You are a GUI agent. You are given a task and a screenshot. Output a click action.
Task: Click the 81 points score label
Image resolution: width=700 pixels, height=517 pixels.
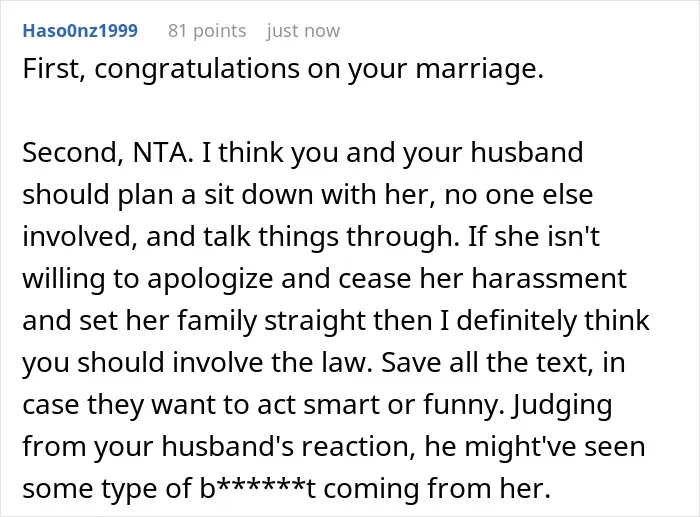pos(207,31)
